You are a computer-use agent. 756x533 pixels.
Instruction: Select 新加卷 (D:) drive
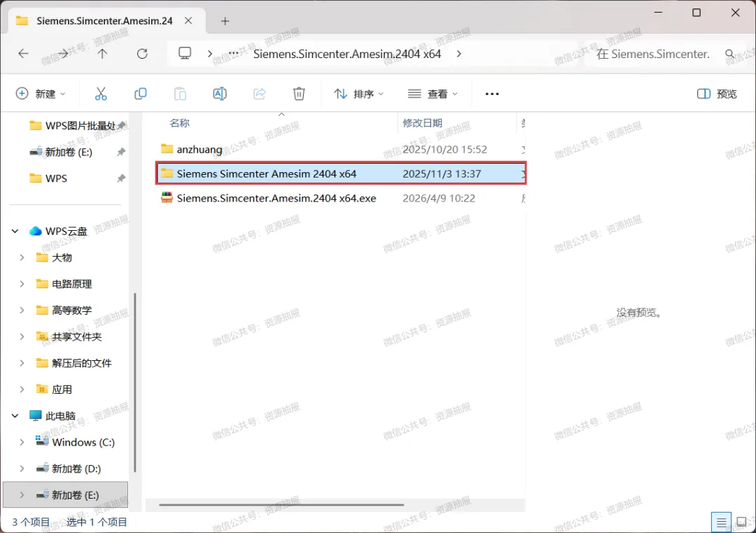tap(69, 469)
